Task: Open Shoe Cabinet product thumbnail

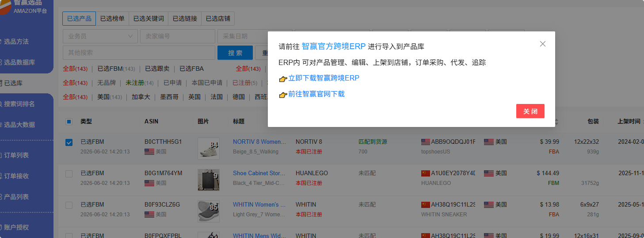Action: click(209, 180)
